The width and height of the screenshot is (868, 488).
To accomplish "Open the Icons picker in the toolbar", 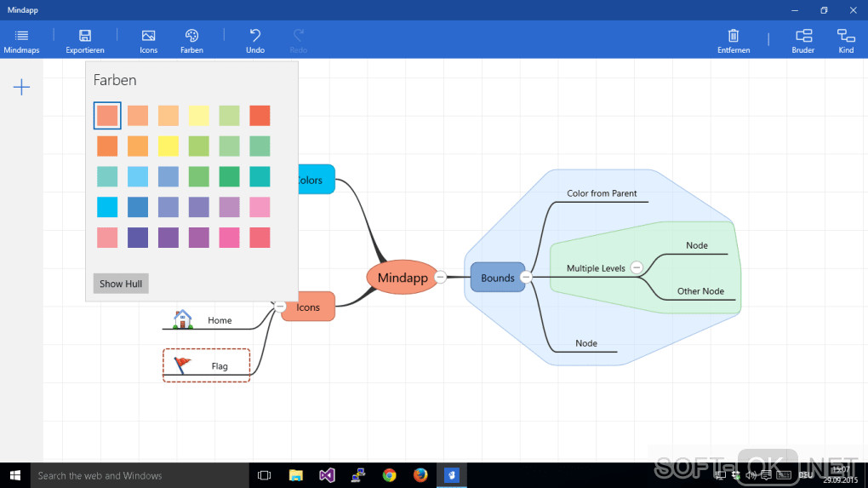I will 148,41.
